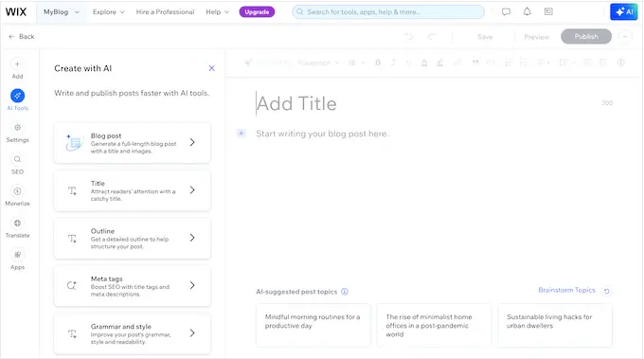Open the AI Tools sidebar icon
644x359 pixels.
[x=17, y=96]
